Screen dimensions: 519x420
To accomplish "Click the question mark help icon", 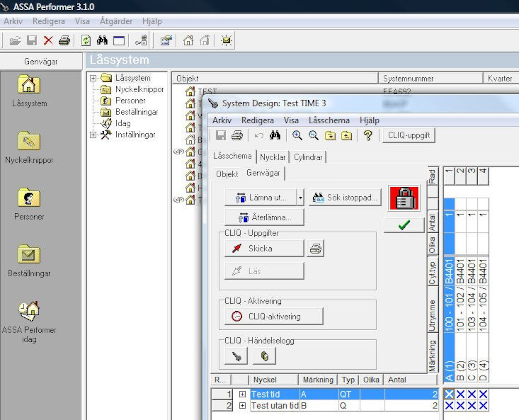I will click(368, 135).
